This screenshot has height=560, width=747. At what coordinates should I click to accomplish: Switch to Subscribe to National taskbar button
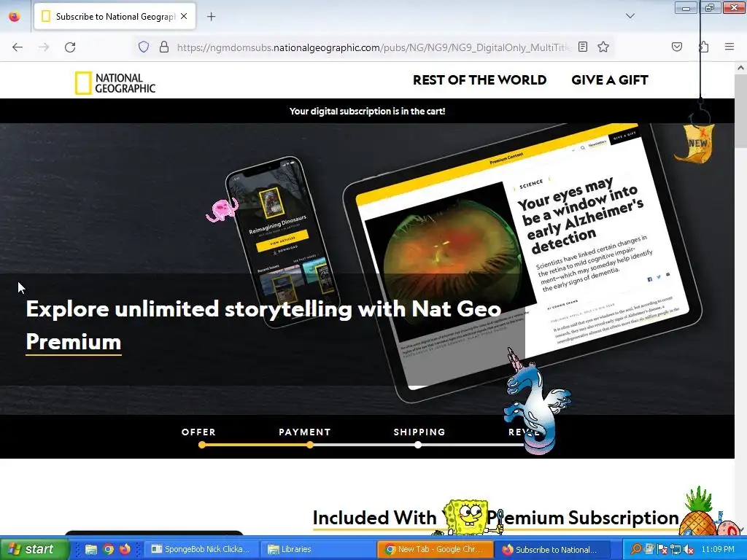point(552,549)
